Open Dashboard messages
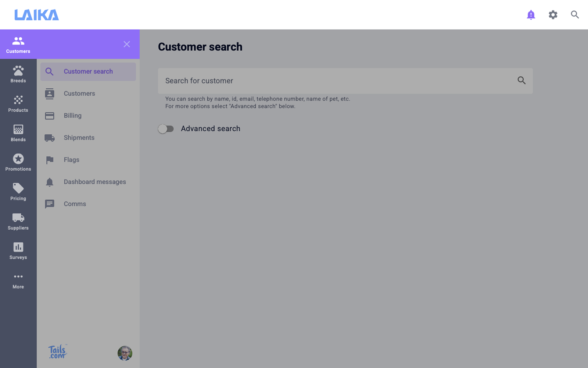This screenshot has width=588, height=368. (94, 182)
